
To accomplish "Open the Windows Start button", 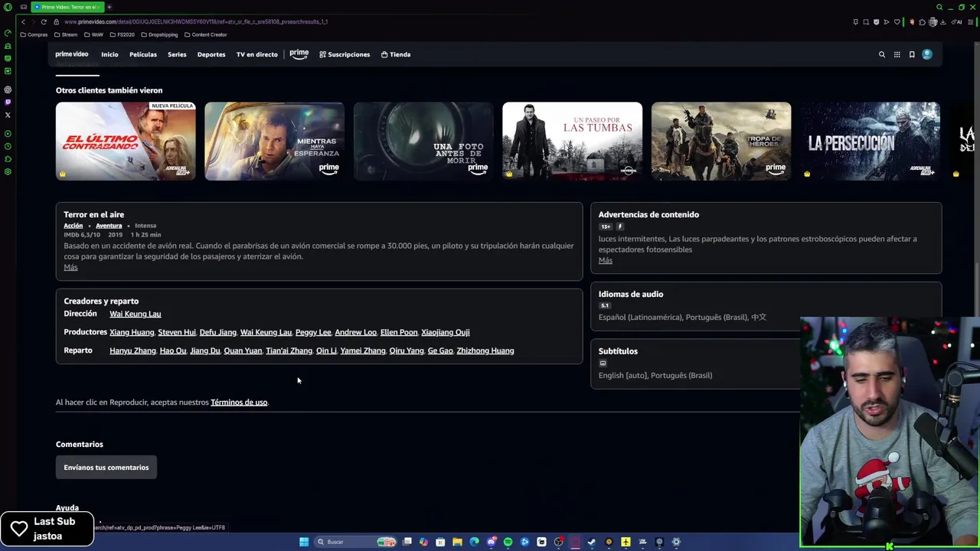I will click(304, 542).
